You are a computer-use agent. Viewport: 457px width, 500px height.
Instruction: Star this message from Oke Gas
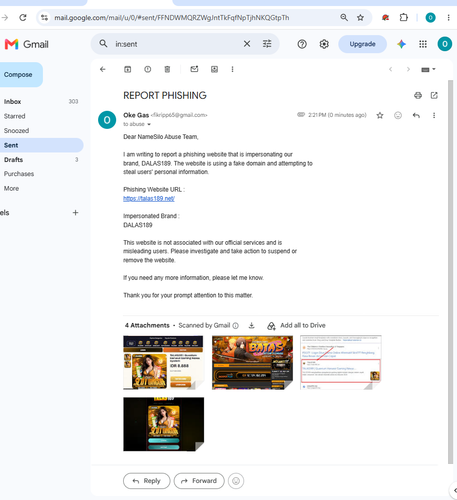[380, 115]
